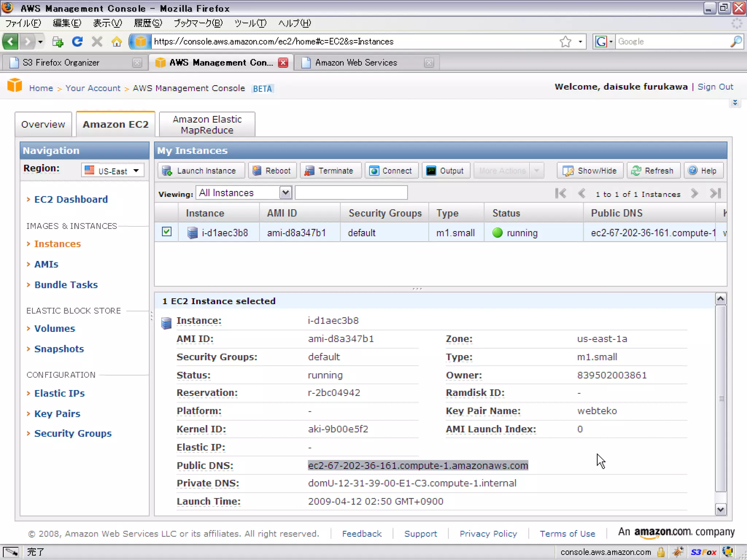Open the search engine selector dropdown
747x560 pixels.
pos(604,42)
